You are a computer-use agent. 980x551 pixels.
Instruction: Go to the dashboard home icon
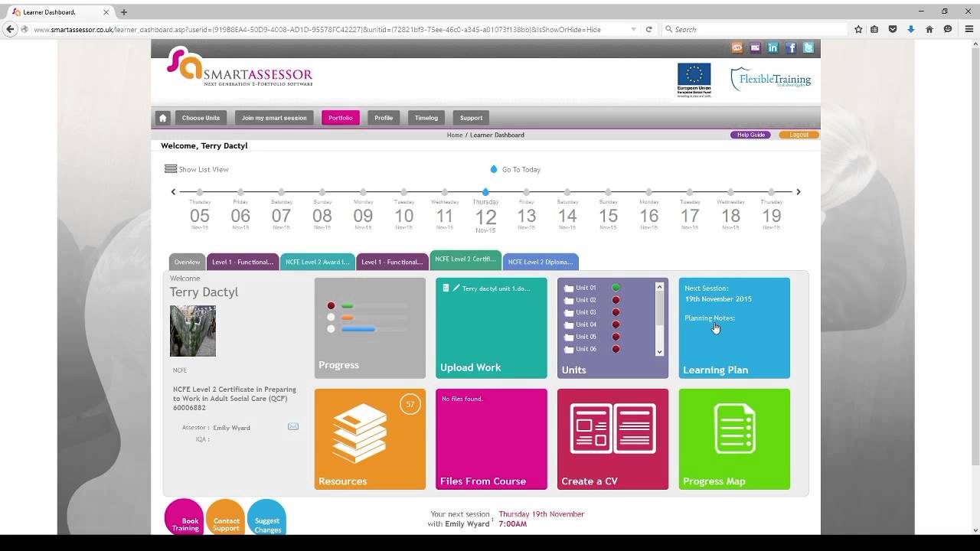[162, 118]
